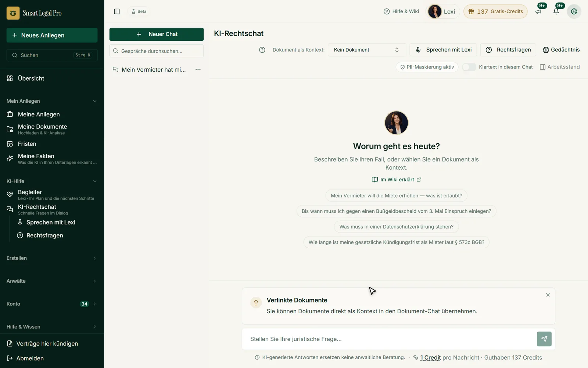Focus Gespräche durchsuchen search field
This screenshot has width=588, height=368.
click(x=157, y=51)
